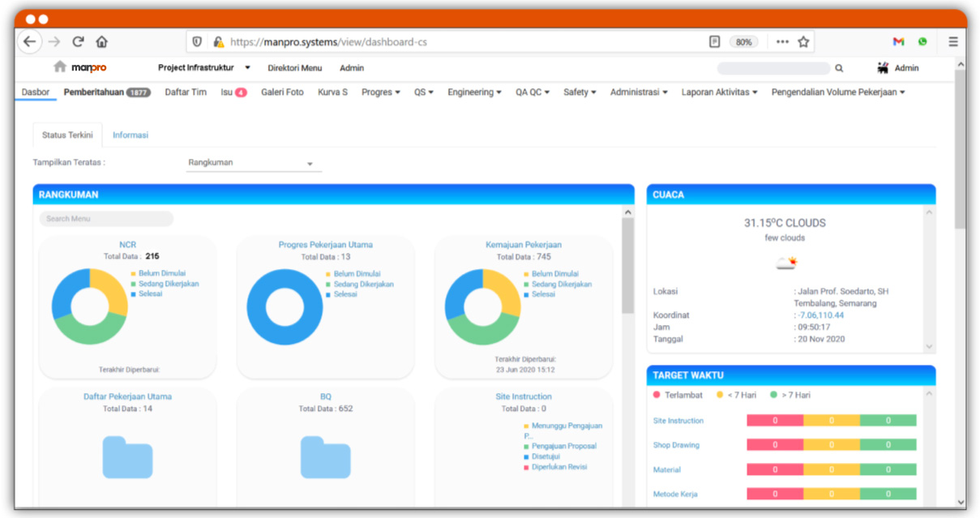The image size is (980, 518).
Task: Toggle the Belum Dimulai legend in the NCR chart
Action: tap(161, 274)
